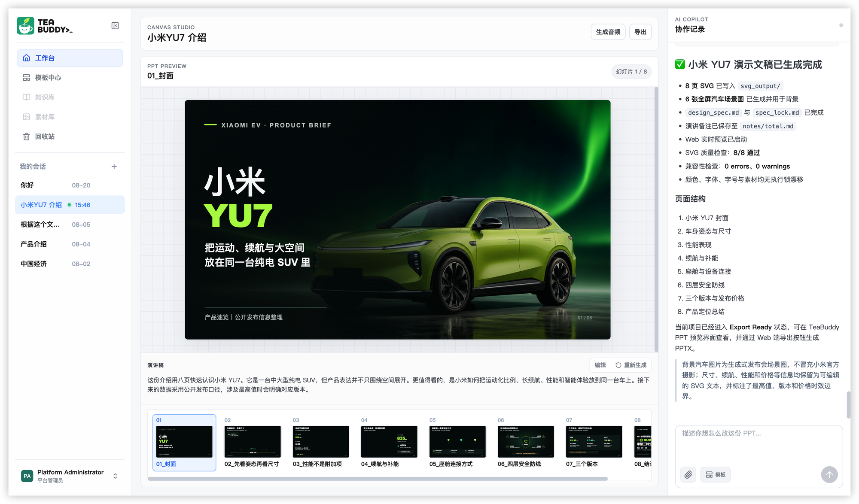Select thumbnail 07_三个版本
The image size is (859, 504).
594,443
